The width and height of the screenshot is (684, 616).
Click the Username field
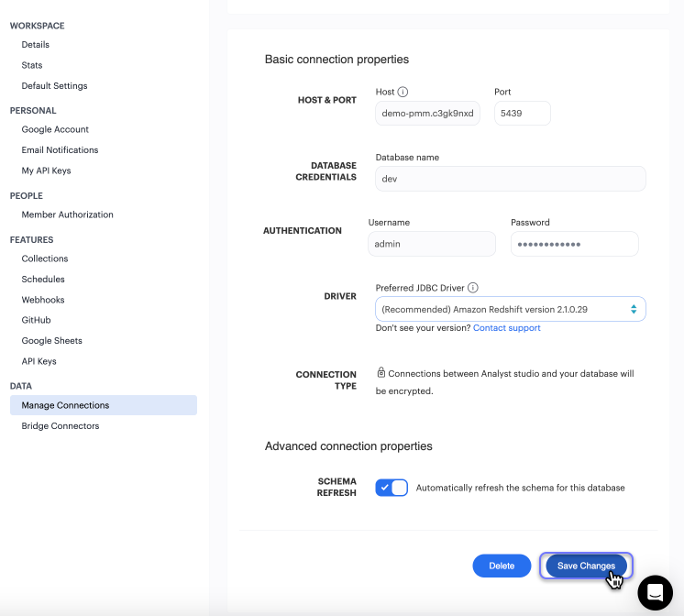click(x=431, y=244)
